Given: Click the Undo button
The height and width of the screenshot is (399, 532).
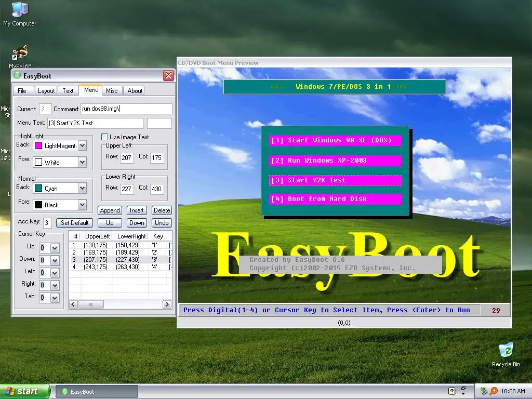Looking at the screenshot, I should click(x=162, y=223).
